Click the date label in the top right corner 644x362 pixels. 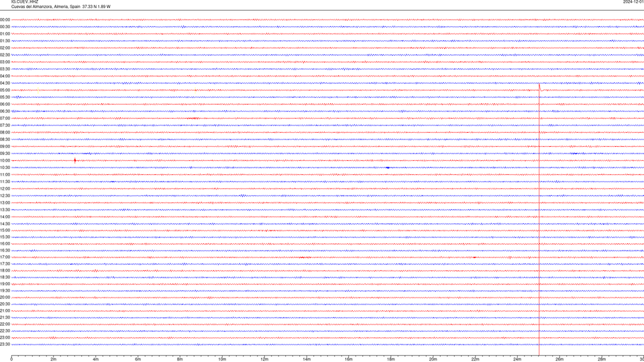633,2
